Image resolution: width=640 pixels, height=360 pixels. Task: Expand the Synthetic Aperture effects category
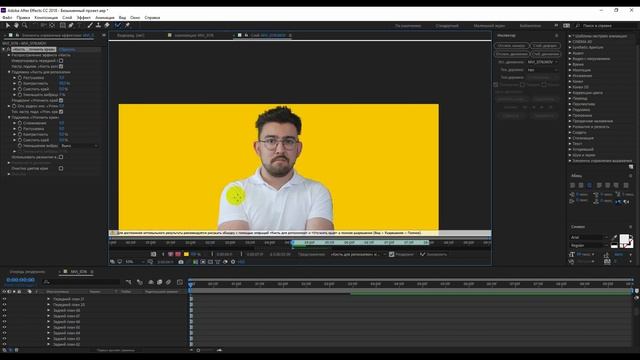point(570,47)
